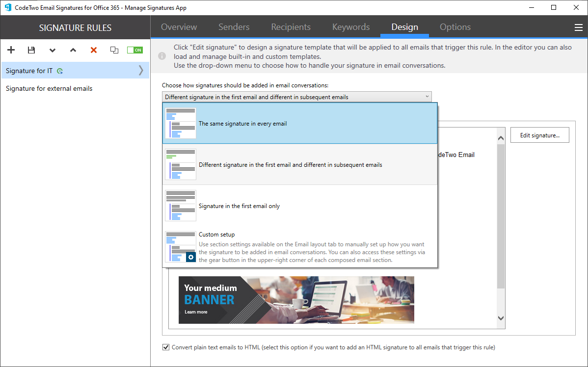The image size is (588, 367).
Task: Click the preview vertical scrollbar thumb
Action: coord(501,216)
